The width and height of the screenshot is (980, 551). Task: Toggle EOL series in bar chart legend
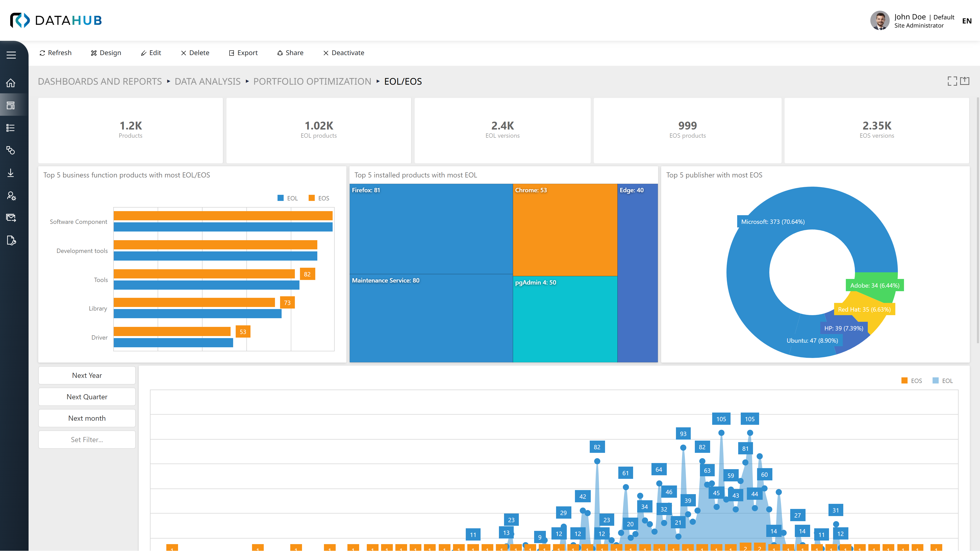pyautogui.click(x=288, y=198)
